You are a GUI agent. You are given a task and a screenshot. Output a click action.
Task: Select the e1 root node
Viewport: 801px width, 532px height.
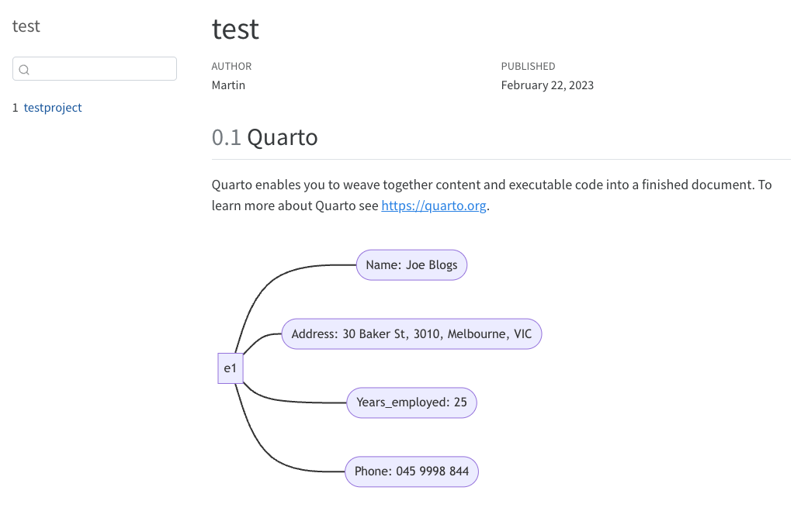click(x=231, y=368)
